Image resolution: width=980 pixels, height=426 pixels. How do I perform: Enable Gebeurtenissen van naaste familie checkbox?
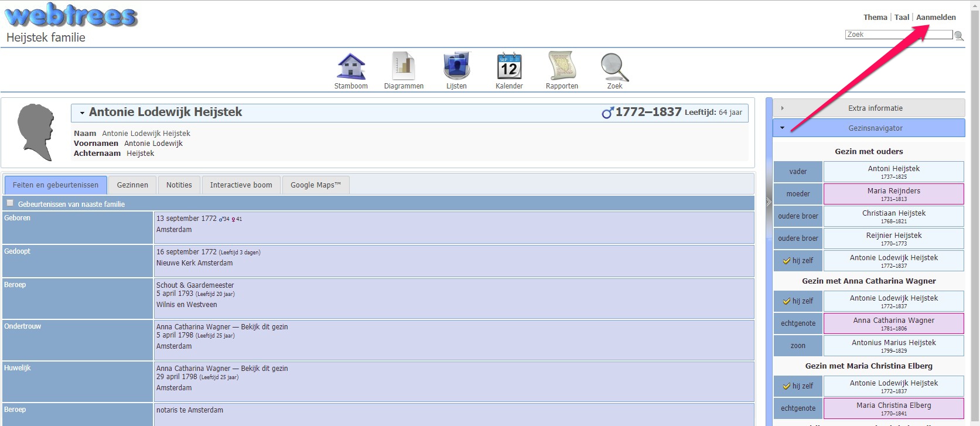click(10, 203)
